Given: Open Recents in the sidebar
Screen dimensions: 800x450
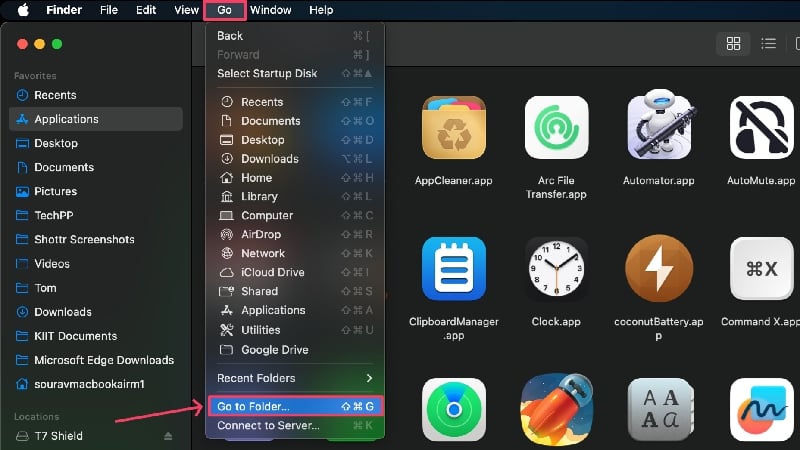Looking at the screenshot, I should point(96,95).
